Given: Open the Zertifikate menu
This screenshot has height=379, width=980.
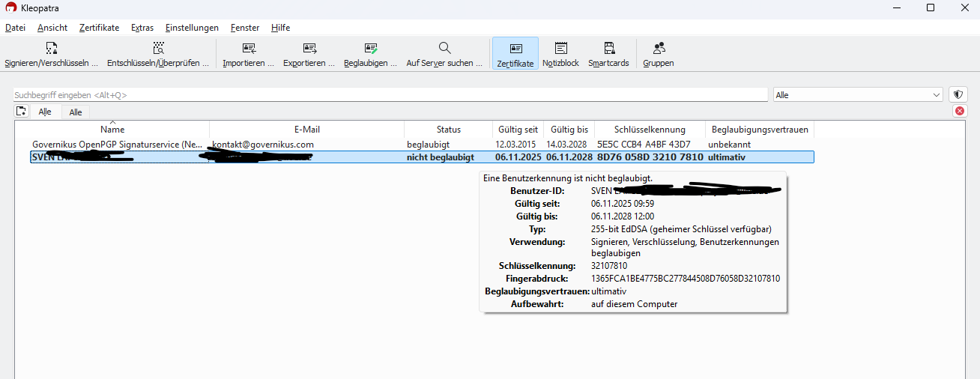Looking at the screenshot, I should (99, 28).
